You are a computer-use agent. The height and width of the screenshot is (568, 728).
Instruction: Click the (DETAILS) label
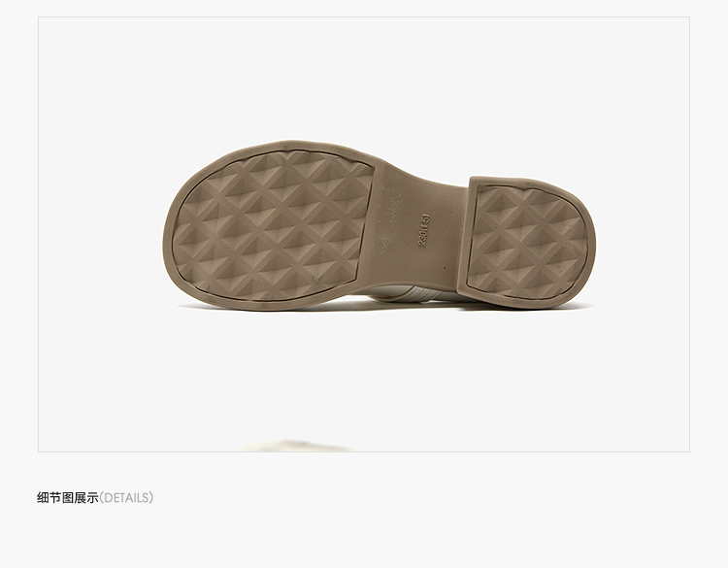[x=126, y=498]
